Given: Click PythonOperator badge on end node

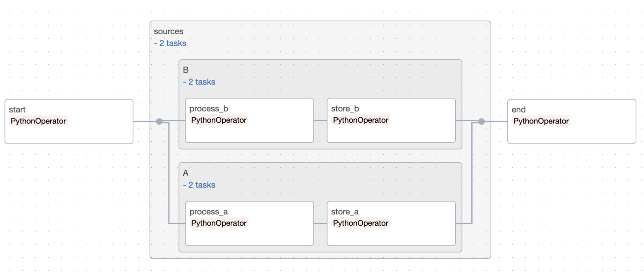Looking at the screenshot, I should pyautogui.click(x=541, y=121).
